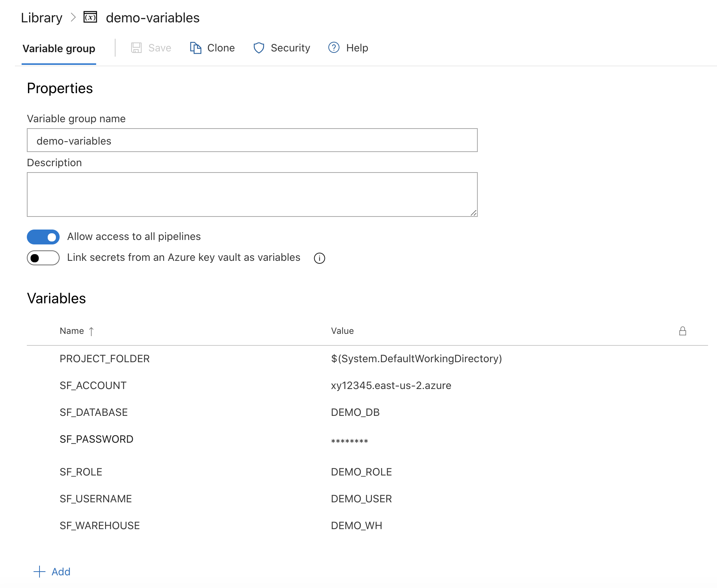Click the Help question mark icon
717x588 pixels.
tap(333, 48)
